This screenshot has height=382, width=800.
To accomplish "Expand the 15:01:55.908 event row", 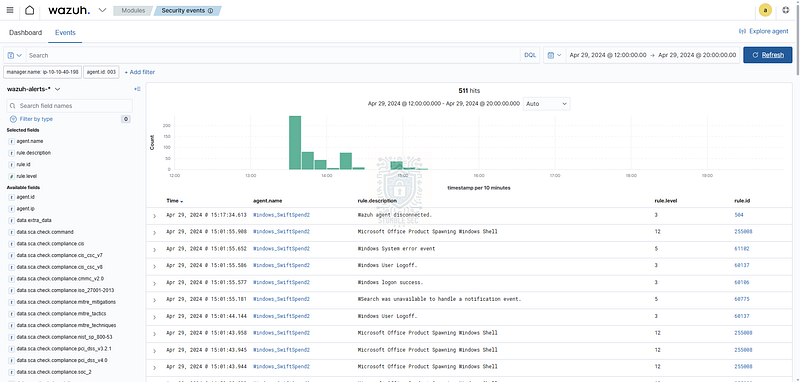I will [155, 233].
